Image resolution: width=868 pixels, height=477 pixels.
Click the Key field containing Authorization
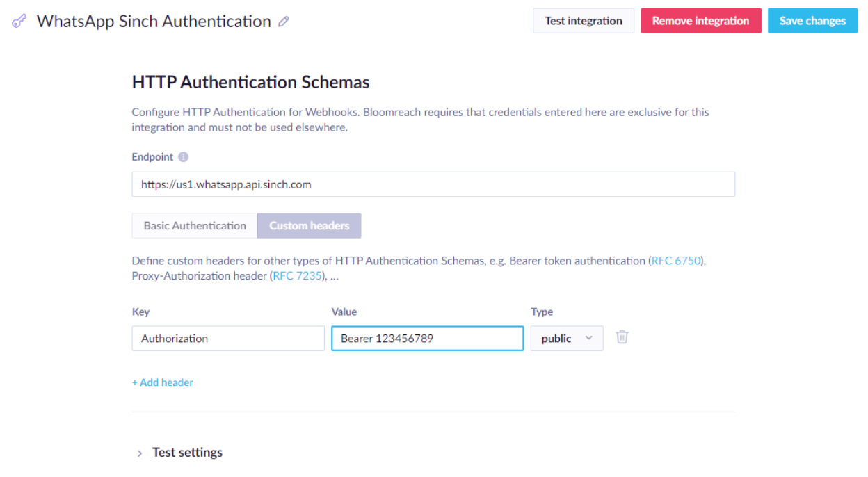[x=227, y=339]
